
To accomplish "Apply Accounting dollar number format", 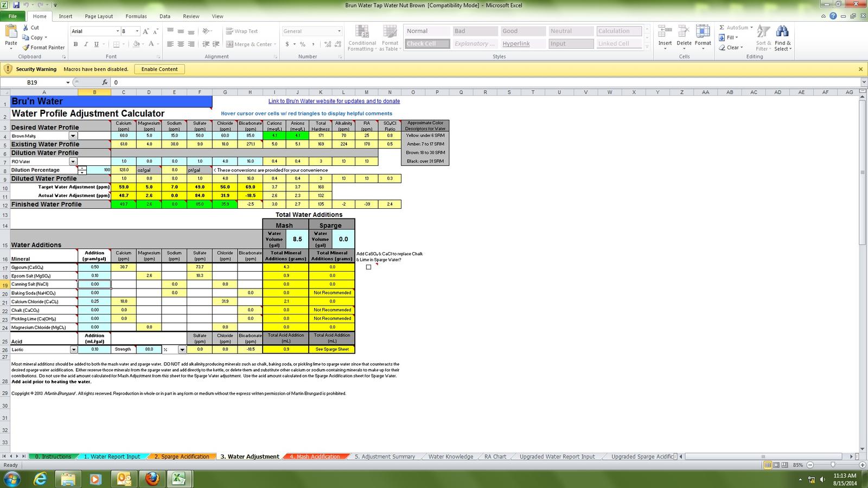I will click(x=287, y=44).
